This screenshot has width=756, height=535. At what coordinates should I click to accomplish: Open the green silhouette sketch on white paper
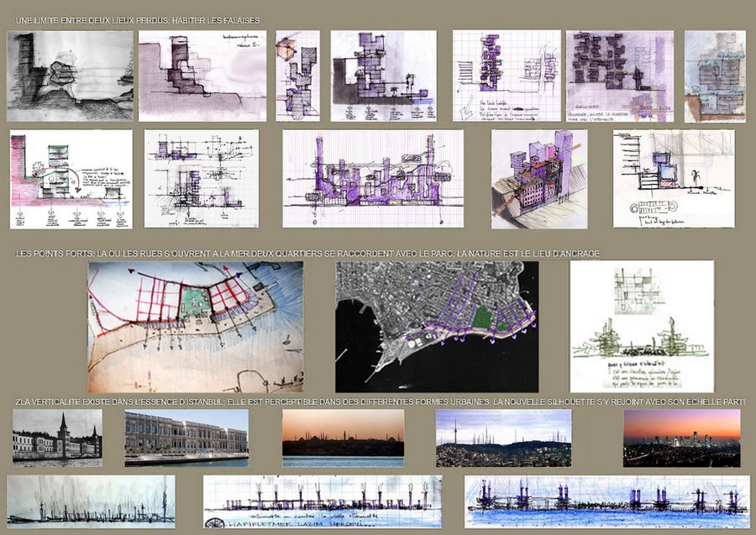click(x=642, y=327)
